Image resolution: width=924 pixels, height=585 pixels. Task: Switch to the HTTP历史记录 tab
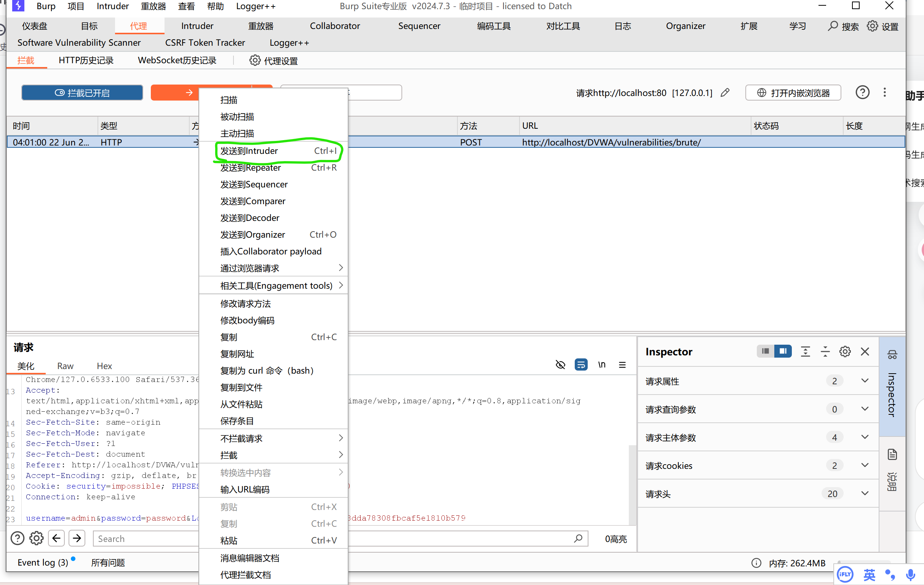coord(86,60)
